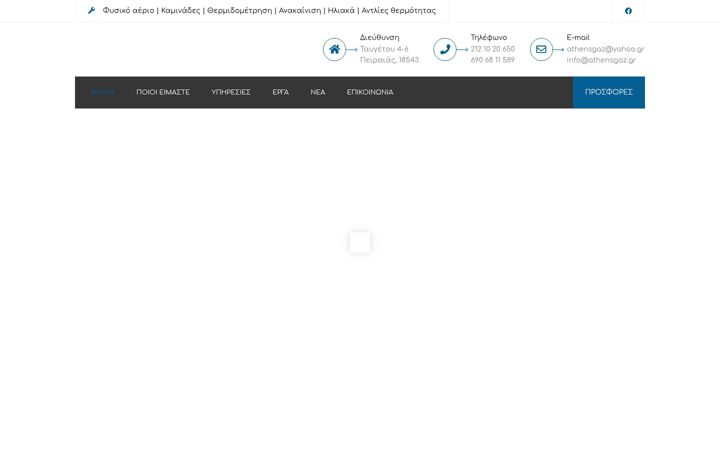Open the ΕΠΙΚΟΙΝΩΝΙΑ menu item
720x450 pixels.
[370, 92]
